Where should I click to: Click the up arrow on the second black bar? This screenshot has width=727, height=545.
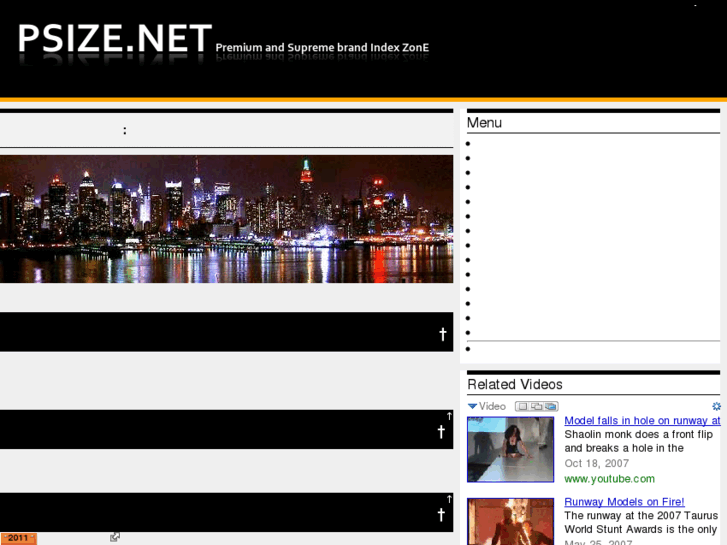(x=449, y=416)
